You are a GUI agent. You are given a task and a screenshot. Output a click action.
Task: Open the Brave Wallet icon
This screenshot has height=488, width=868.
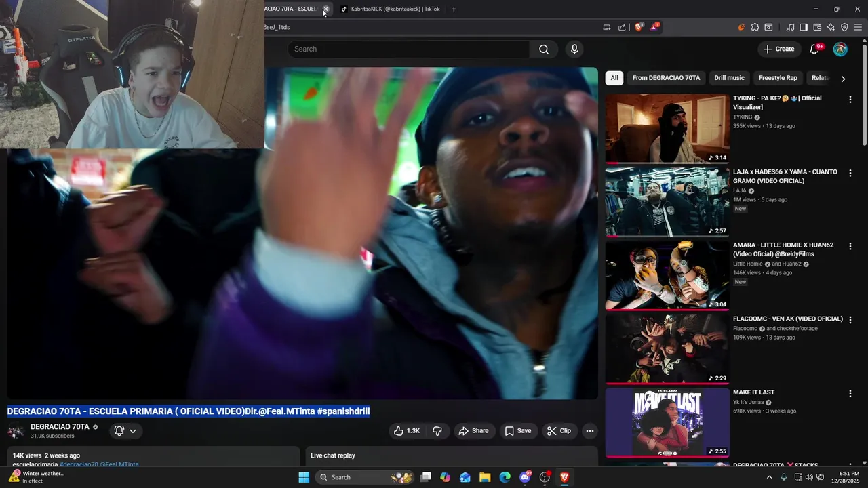click(817, 27)
